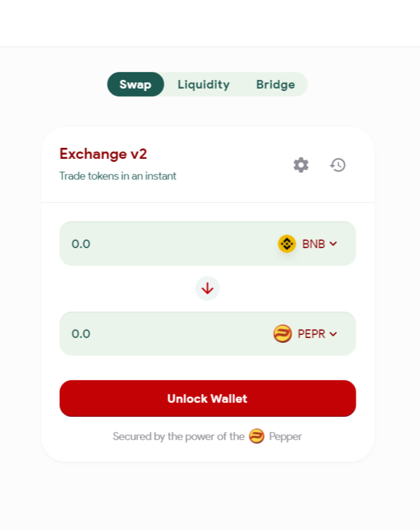The width and height of the screenshot is (420, 530).
Task: Open token selector via BNB label
Action: tap(313, 244)
